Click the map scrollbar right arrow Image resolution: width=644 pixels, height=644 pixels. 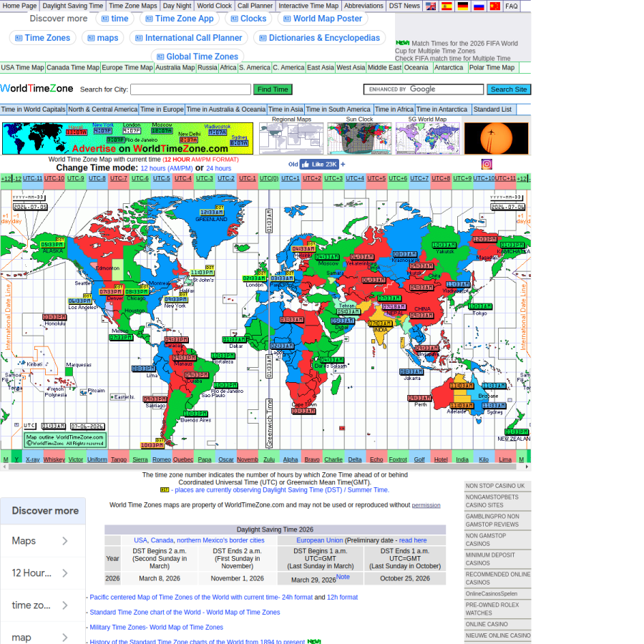(x=527, y=467)
